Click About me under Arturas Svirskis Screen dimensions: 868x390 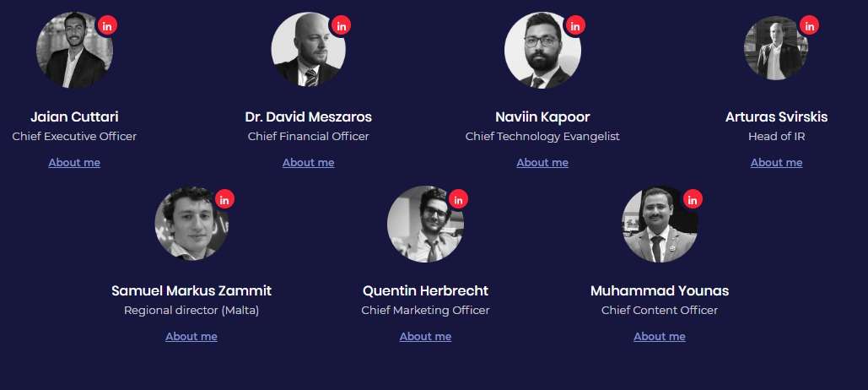(x=777, y=162)
